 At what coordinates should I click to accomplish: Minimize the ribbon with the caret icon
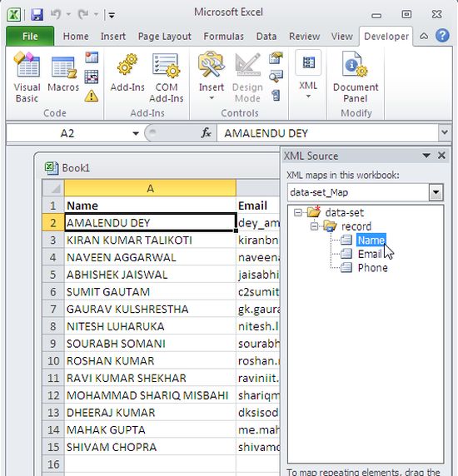[424, 36]
